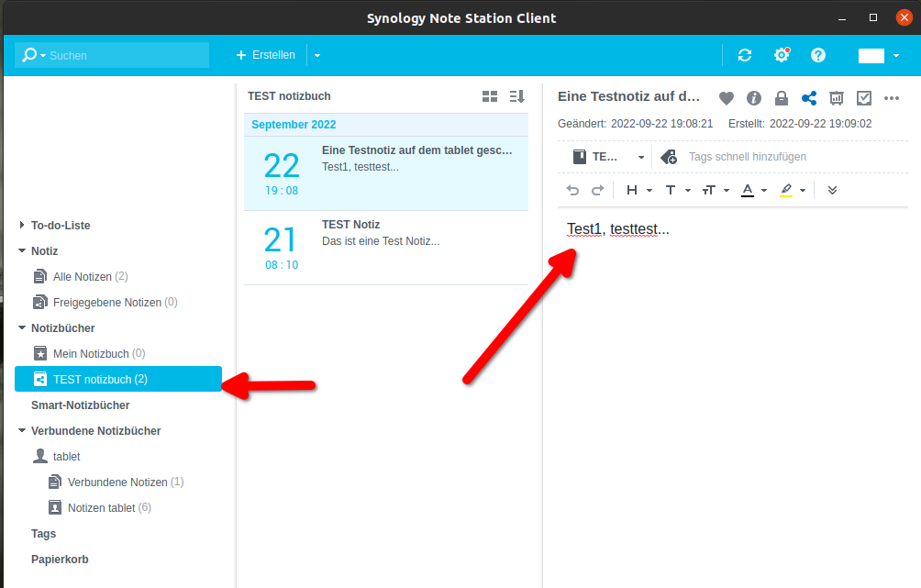921x588 pixels.
Task: Open the to-do checkbox icon in note header
Action: point(864,98)
